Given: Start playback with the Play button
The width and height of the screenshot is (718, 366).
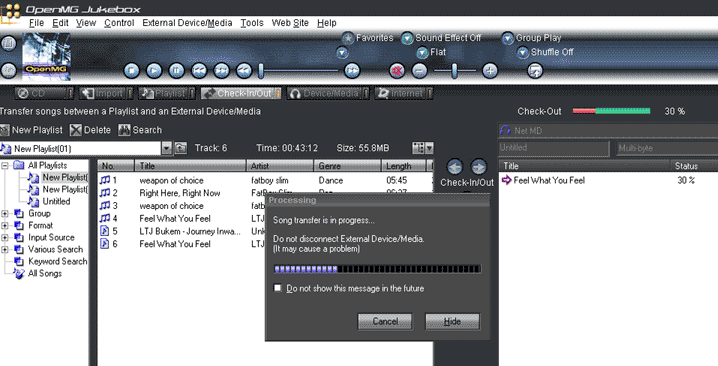Looking at the screenshot, I should coord(154,71).
